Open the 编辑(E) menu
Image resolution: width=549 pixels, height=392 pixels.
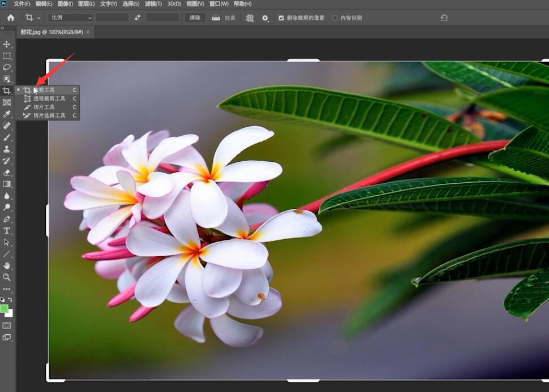[x=44, y=4]
